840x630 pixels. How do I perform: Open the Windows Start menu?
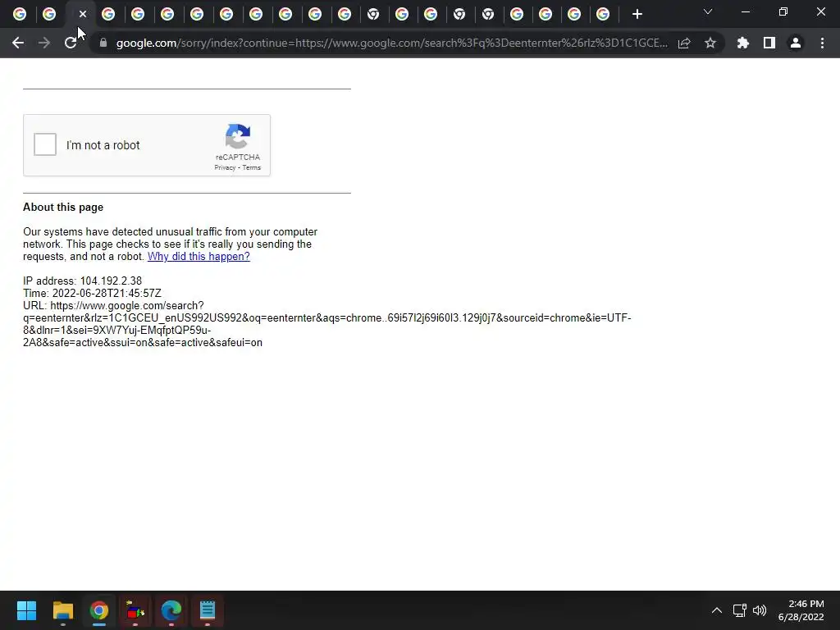26,610
